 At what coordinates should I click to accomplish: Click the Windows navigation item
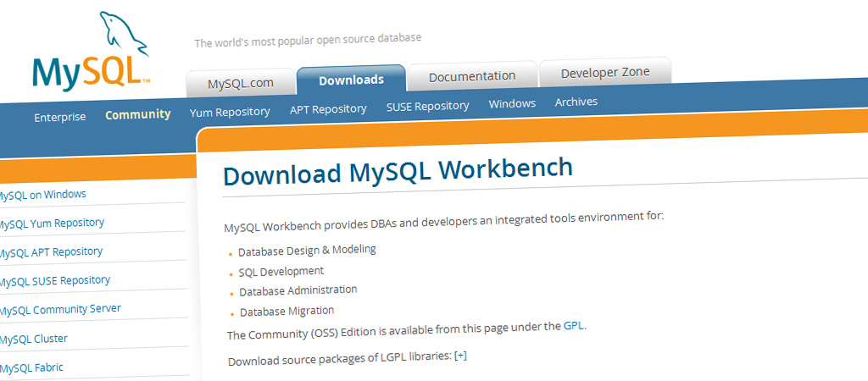pos(512,103)
